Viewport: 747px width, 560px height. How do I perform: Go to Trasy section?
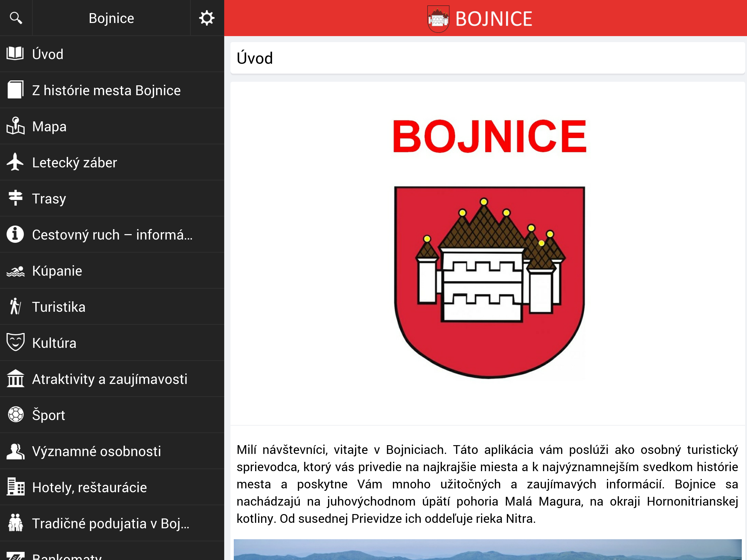point(112,199)
